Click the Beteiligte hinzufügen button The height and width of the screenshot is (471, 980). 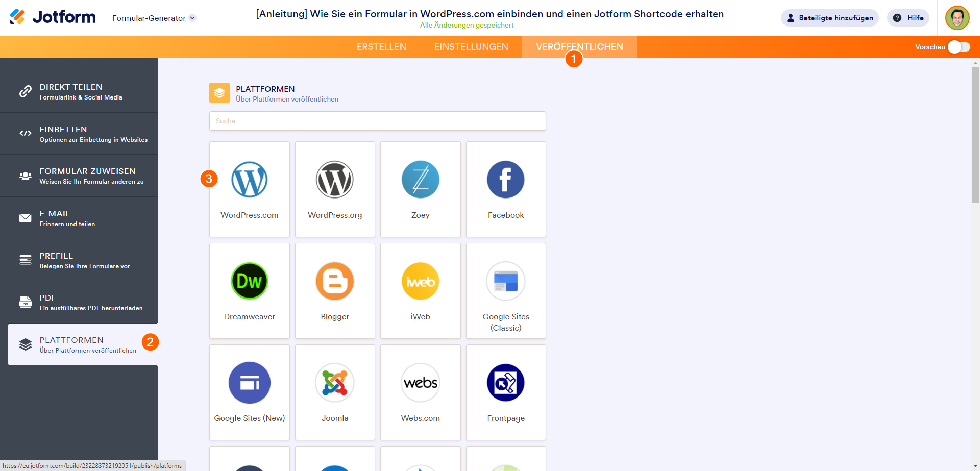point(829,17)
